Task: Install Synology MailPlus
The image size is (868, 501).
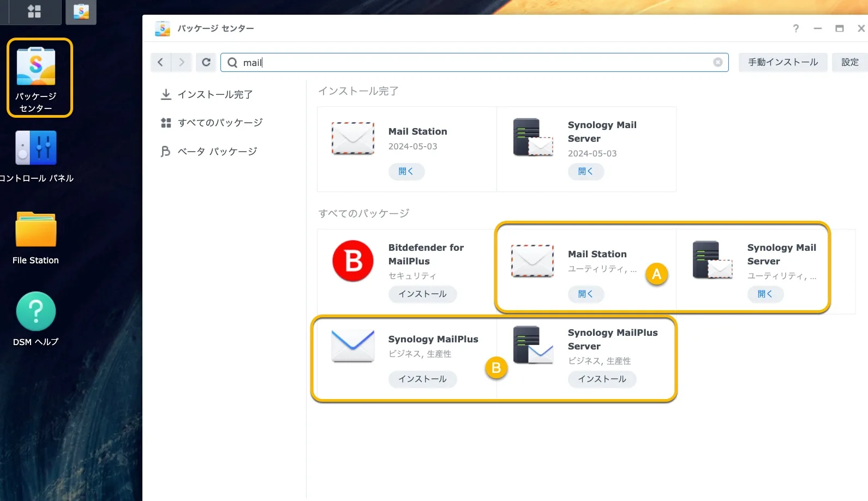Action: click(423, 379)
